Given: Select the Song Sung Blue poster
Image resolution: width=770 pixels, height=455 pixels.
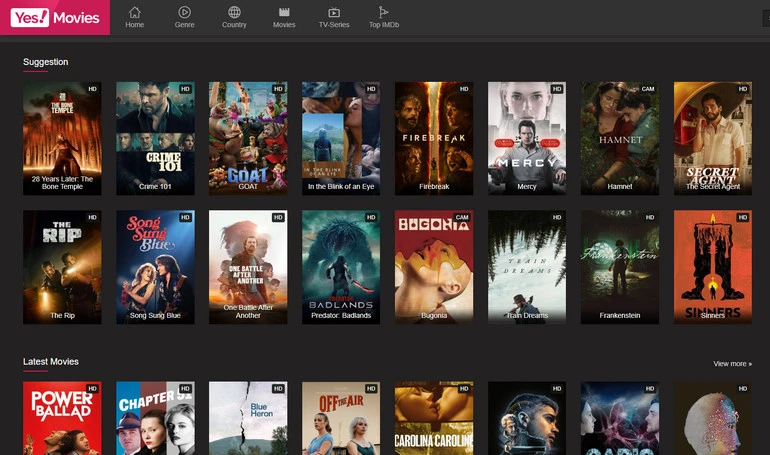Looking at the screenshot, I should click(x=155, y=267).
